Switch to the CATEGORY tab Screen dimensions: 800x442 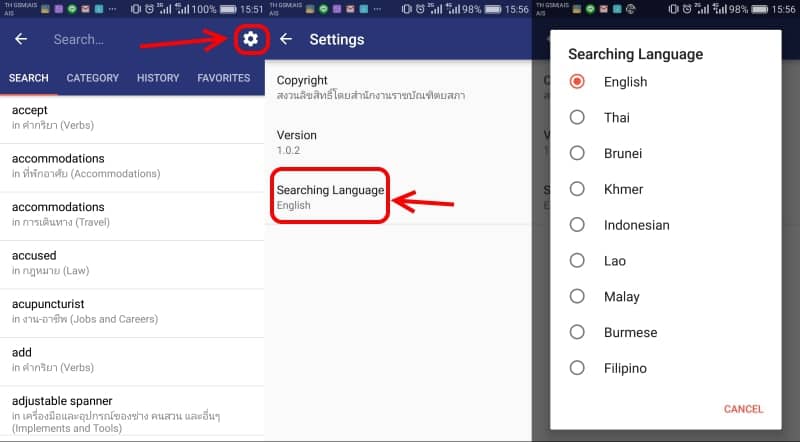coord(92,78)
